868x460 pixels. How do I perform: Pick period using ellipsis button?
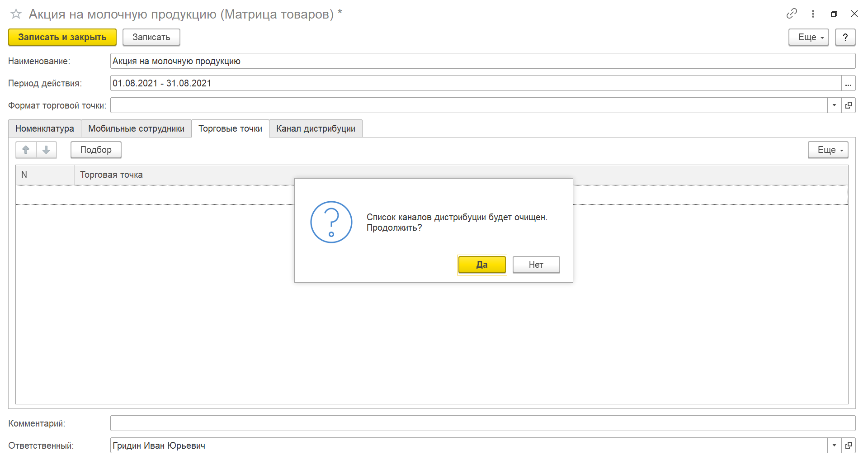848,83
